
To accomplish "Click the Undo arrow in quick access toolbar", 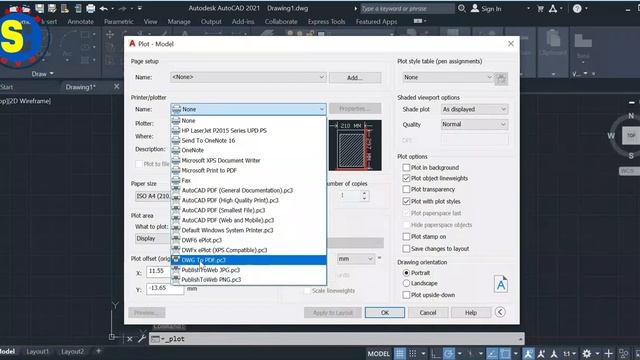I will click(104, 8).
